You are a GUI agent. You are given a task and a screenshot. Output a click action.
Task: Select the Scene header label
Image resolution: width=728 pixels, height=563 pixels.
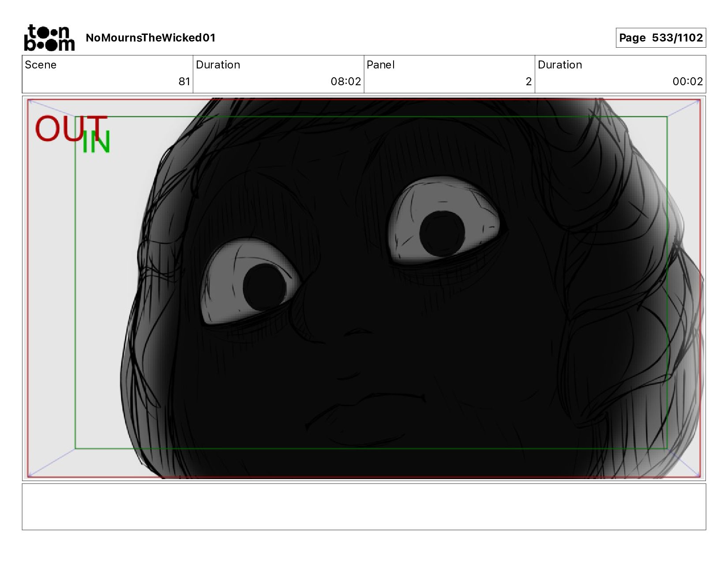click(x=41, y=65)
